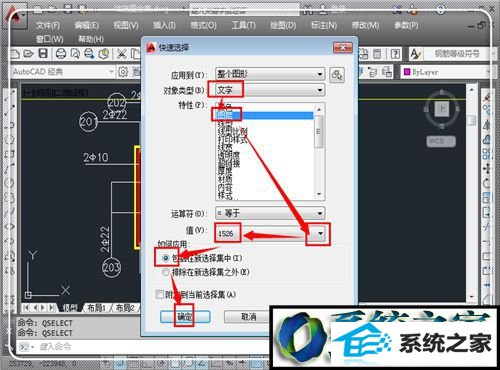Click the drawing area vertical scrollbar up arrow

tap(471, 90)
